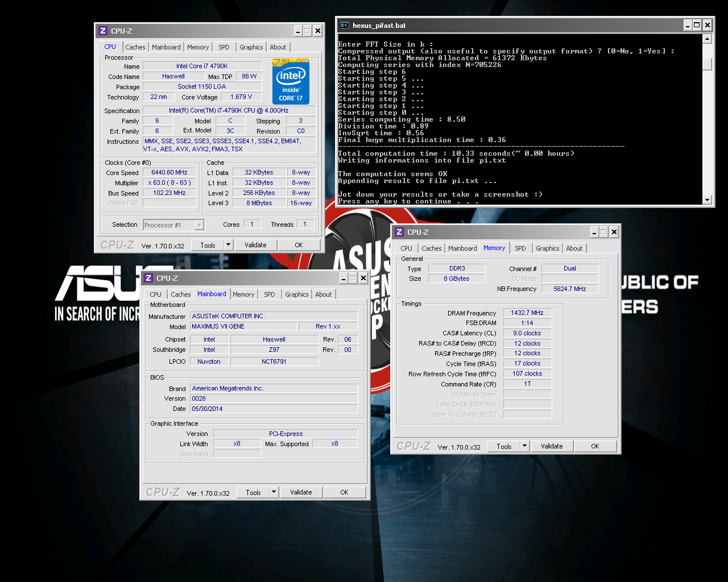Open Mainboard tab in the Memory window

(462, 248)
